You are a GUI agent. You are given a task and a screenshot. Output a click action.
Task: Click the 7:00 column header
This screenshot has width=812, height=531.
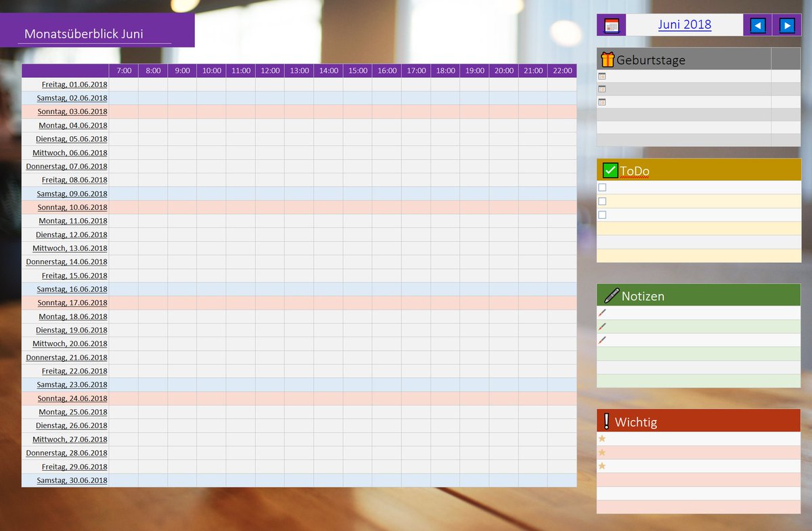pos(124,70)
